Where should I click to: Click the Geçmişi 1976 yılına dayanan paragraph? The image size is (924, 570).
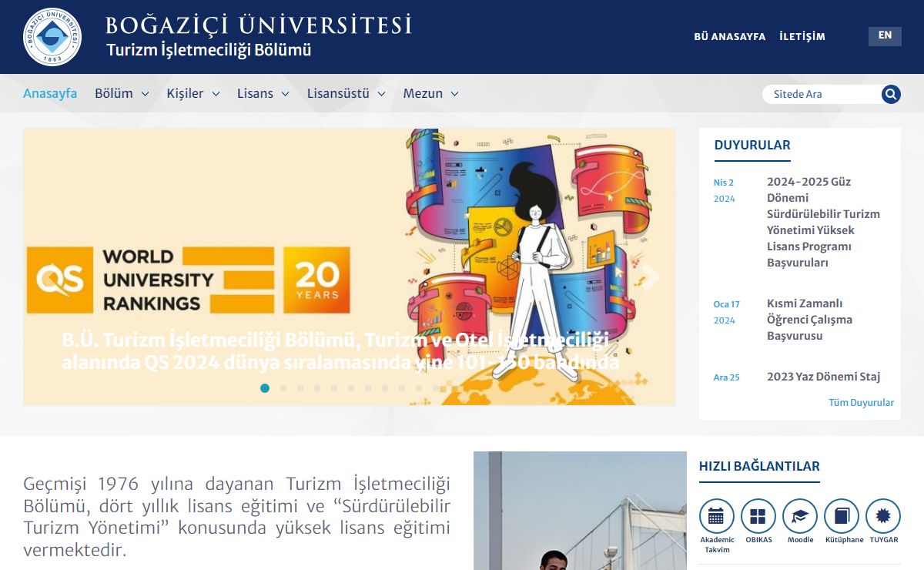[236, 517]
